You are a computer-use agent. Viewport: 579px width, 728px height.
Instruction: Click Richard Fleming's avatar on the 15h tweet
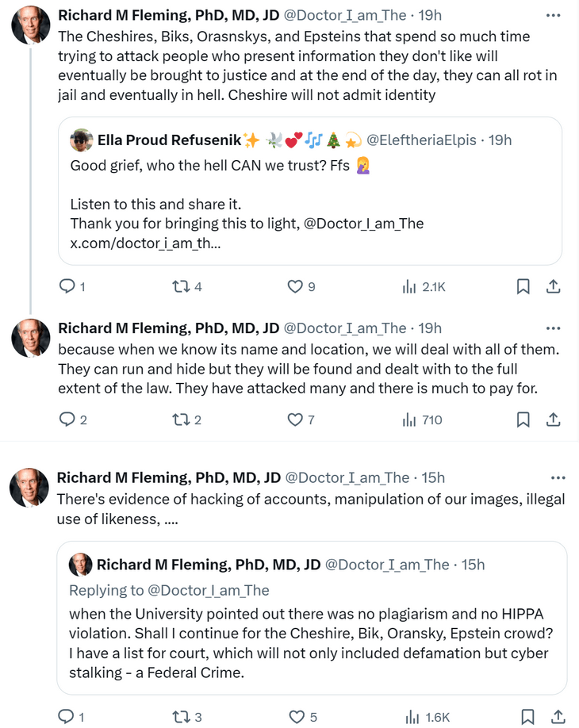(29, 487)
